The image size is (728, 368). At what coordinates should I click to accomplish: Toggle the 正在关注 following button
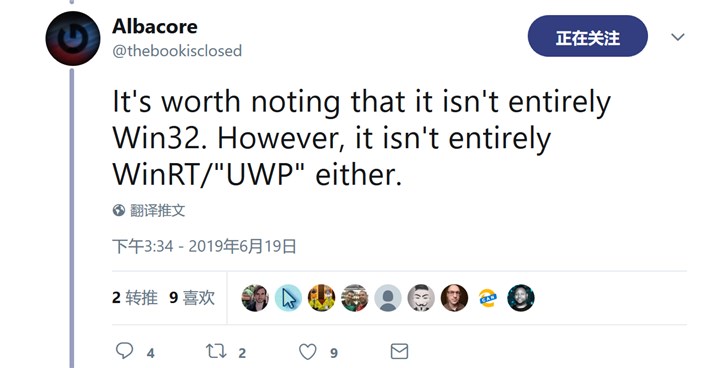pos(588,36)
